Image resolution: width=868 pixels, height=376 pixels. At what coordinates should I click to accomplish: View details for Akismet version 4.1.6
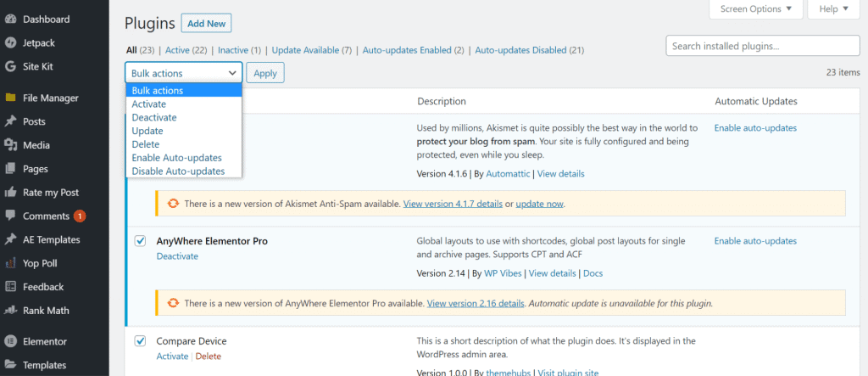pos(561,174)
